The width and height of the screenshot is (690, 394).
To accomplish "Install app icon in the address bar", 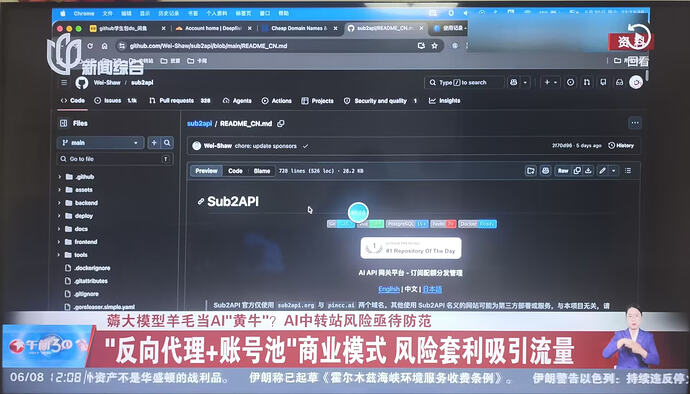I will (x=421, y=46).
